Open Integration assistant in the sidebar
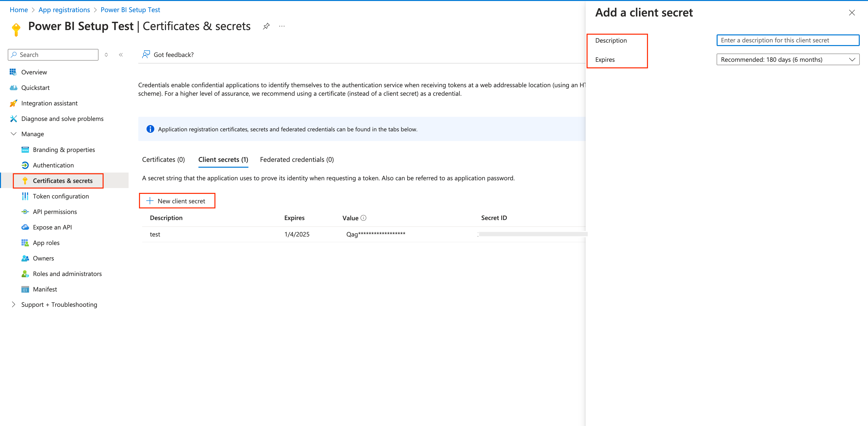The image size is (868, 426). click(49, 103)
